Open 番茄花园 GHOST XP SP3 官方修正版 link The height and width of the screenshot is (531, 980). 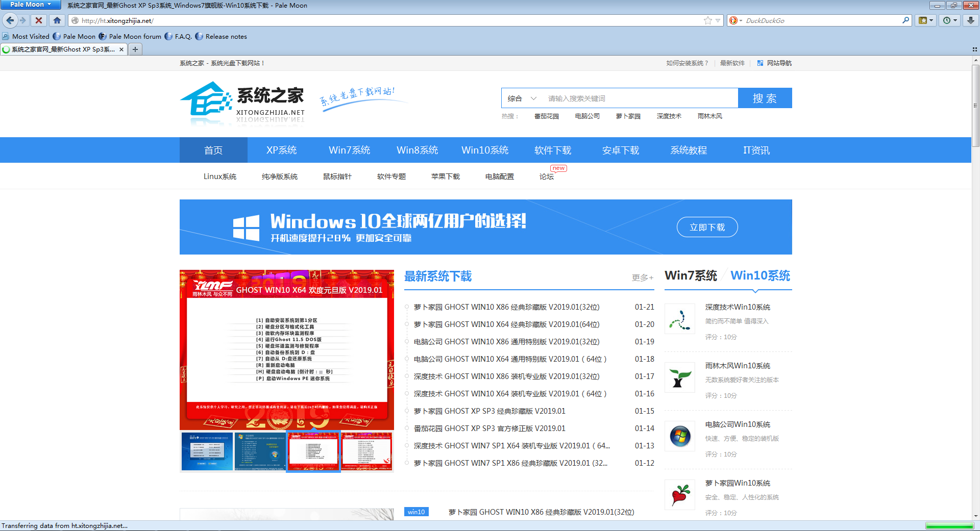click(x=489, y=428)
